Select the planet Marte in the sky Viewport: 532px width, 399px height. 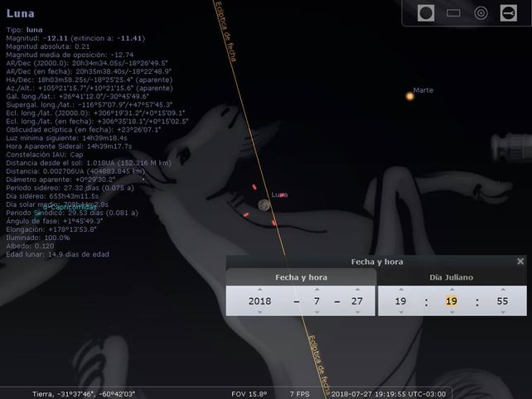click(x=410, y=96)
